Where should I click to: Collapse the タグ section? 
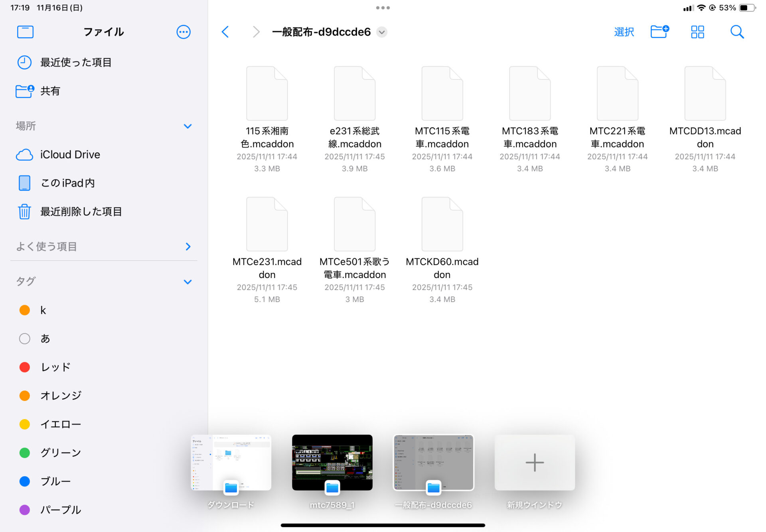pyautogui.click(x=188, y=282)
